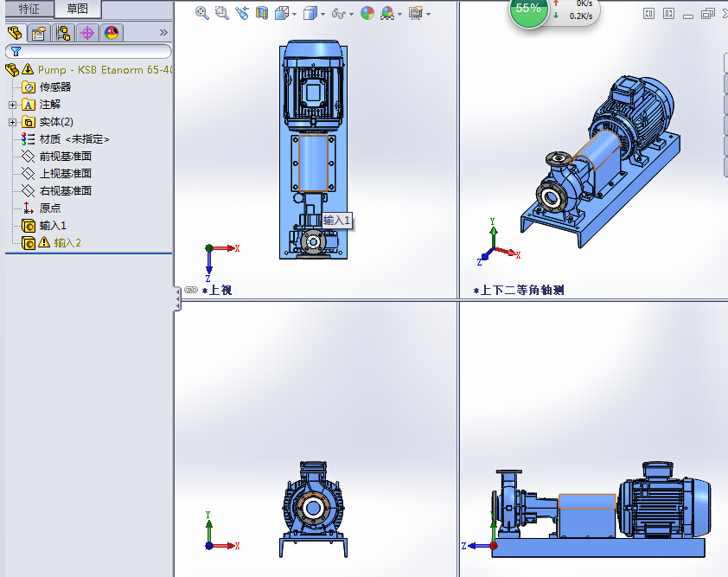The width and height of the screenshot is (728, 577).
Task: Click the 55% network speed widget
Action: pos(529,9)
